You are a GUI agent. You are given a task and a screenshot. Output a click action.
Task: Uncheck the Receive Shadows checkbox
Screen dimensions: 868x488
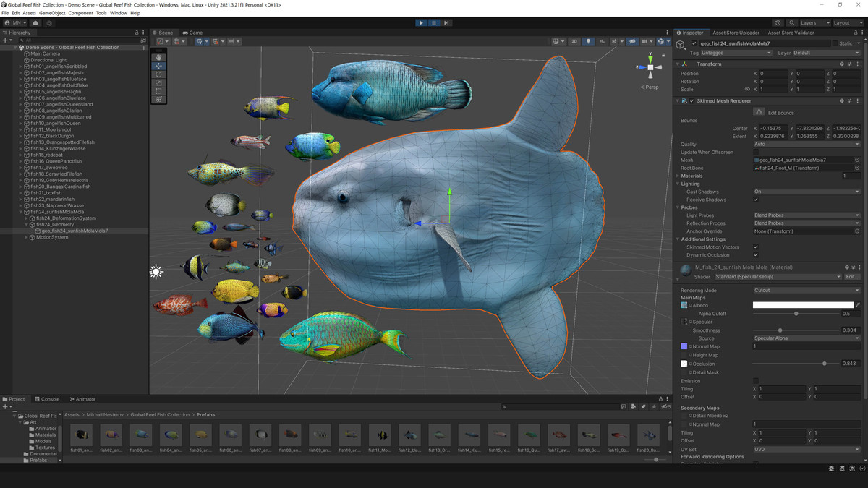coord(755,200)
